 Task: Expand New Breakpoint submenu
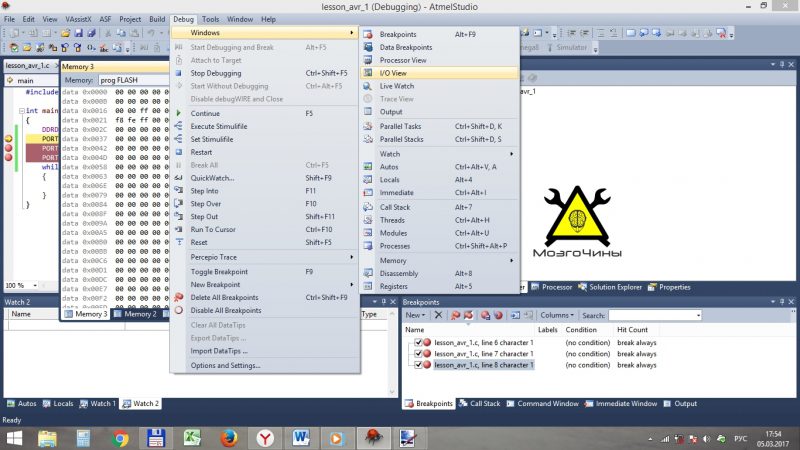pos(265,285)
